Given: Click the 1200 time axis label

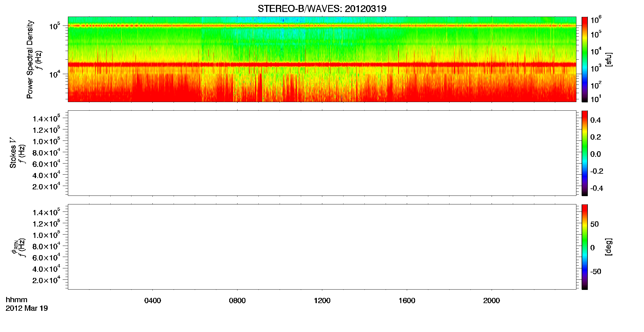Looking at the screenshot, I should tap(322, 301).
